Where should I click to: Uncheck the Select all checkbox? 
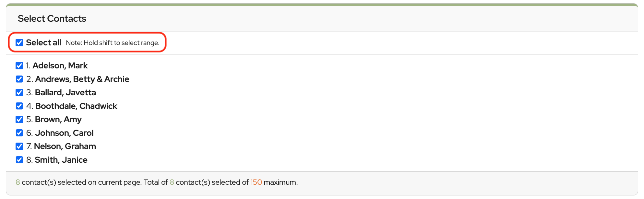[19, 43]
